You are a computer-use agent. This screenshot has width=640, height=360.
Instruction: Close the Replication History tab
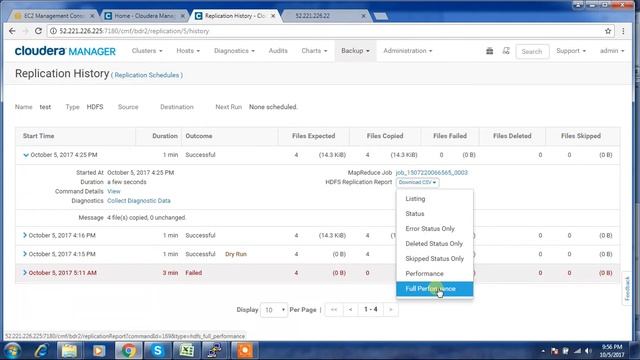click(273, 16)
